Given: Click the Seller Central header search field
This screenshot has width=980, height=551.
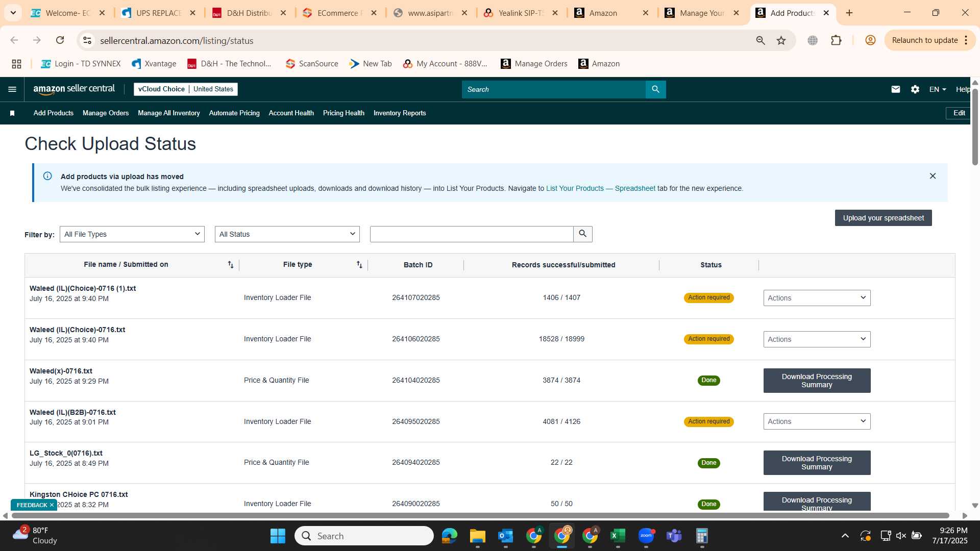Looking at the screenshot, I should 554,89.
